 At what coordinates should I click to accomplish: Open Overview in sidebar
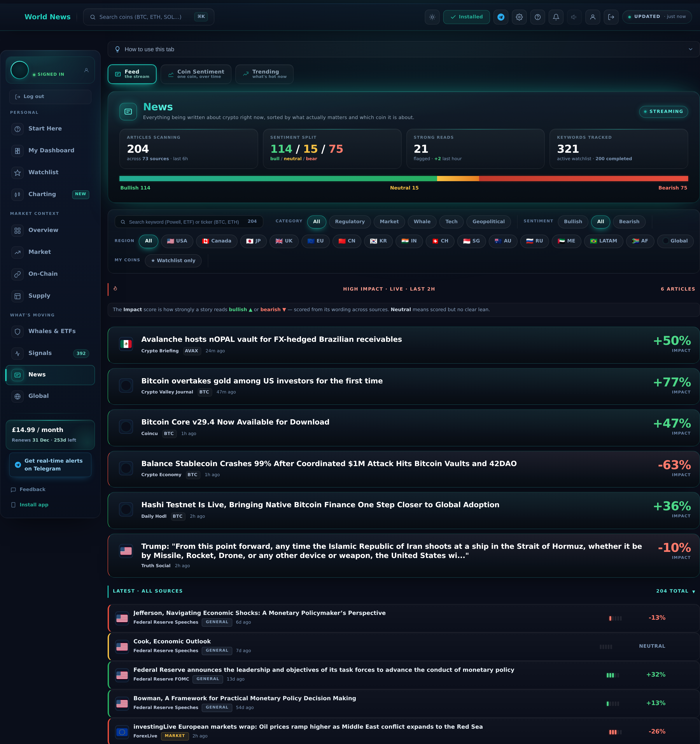[x=50, y=230]
